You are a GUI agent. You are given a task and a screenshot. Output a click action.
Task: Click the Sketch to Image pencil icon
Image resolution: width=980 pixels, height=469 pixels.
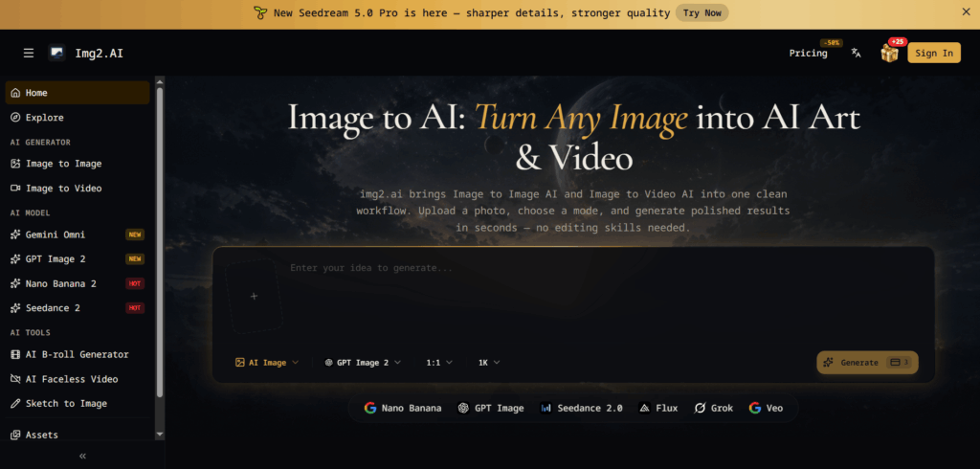pos(15,403)
